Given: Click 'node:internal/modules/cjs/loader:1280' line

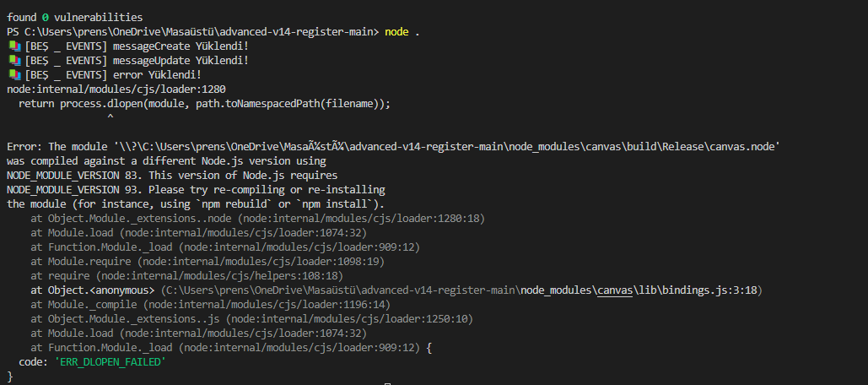Looking at the screenshot, I should (116, 89).
